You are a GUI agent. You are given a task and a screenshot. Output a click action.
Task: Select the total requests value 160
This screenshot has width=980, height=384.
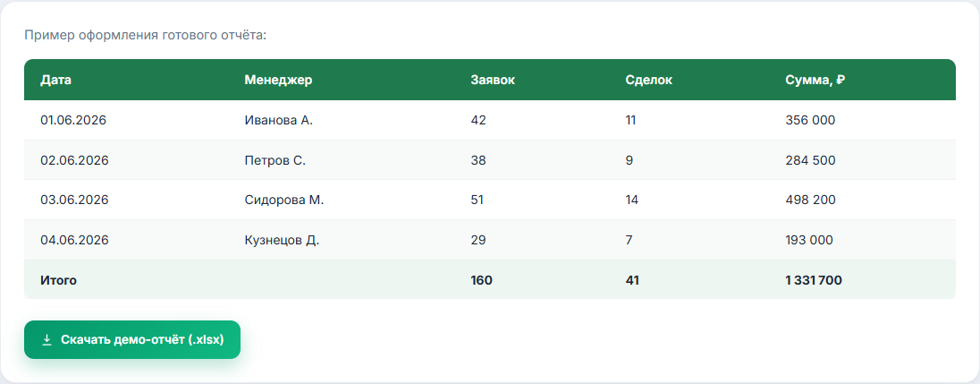click(x=481, y=280)
